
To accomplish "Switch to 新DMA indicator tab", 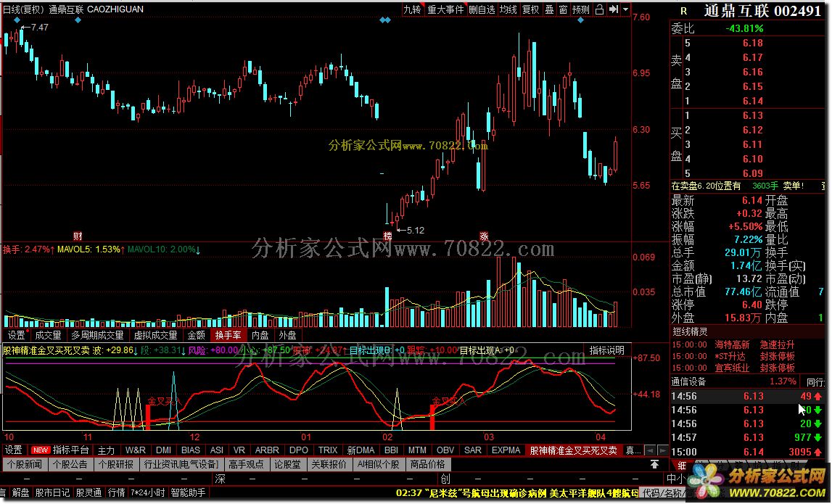I will [361, 450].
